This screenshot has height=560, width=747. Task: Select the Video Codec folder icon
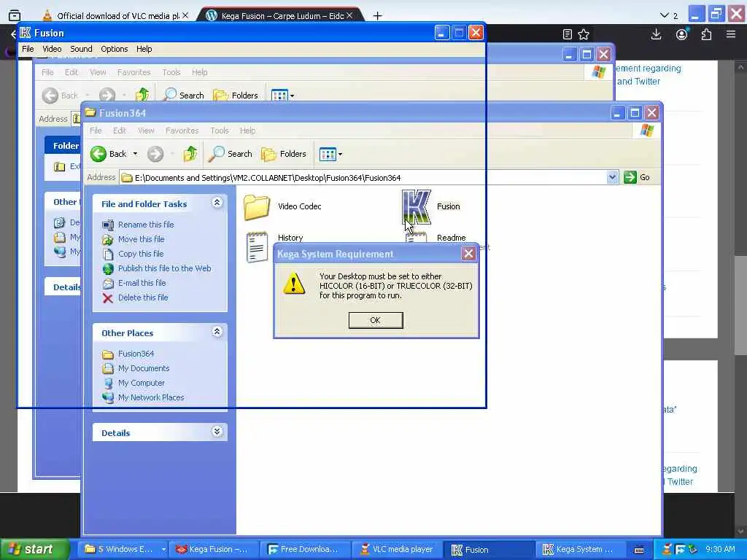tap(257, 206)
